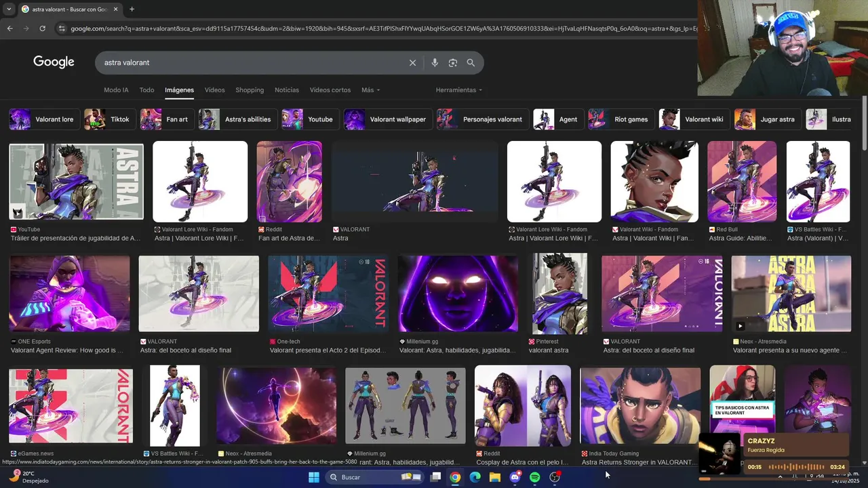The image size is (868, 488).
Task: Focus the astra valorant search field
Action: pos(251,62)
